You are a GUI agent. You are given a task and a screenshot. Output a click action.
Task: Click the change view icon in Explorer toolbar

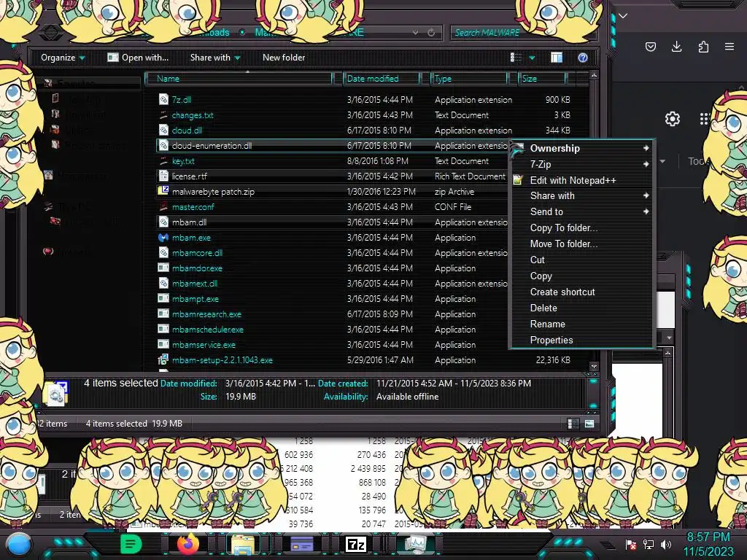(x=516, y=58)
